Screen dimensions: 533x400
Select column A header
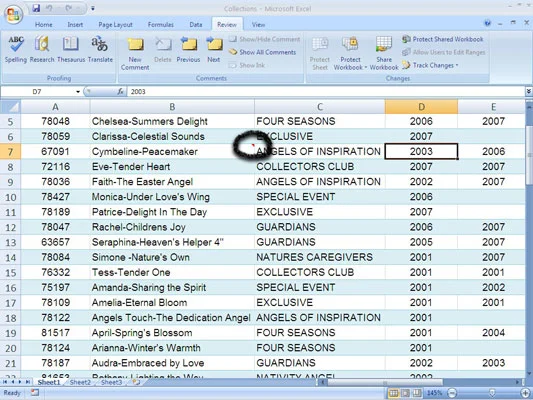point(55,107)
